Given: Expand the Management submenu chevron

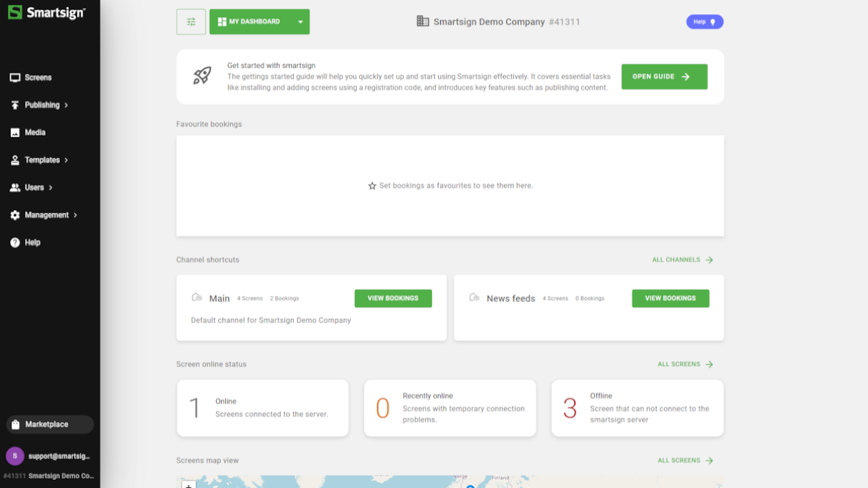Looking at the screenshot, I should (x=75, y=215).
